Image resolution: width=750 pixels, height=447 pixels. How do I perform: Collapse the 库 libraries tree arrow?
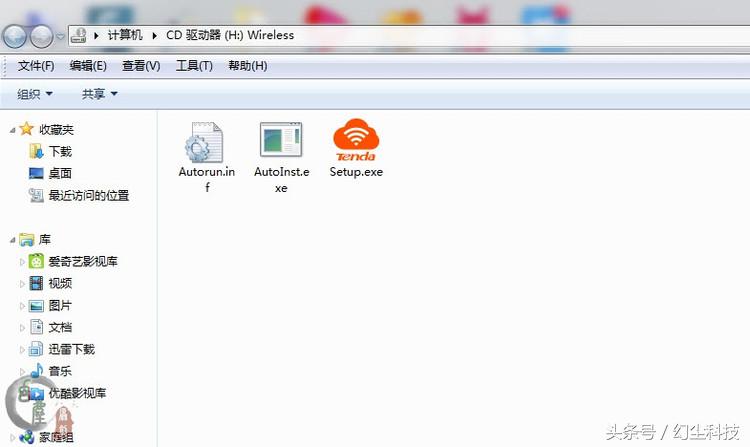point(11,240)
